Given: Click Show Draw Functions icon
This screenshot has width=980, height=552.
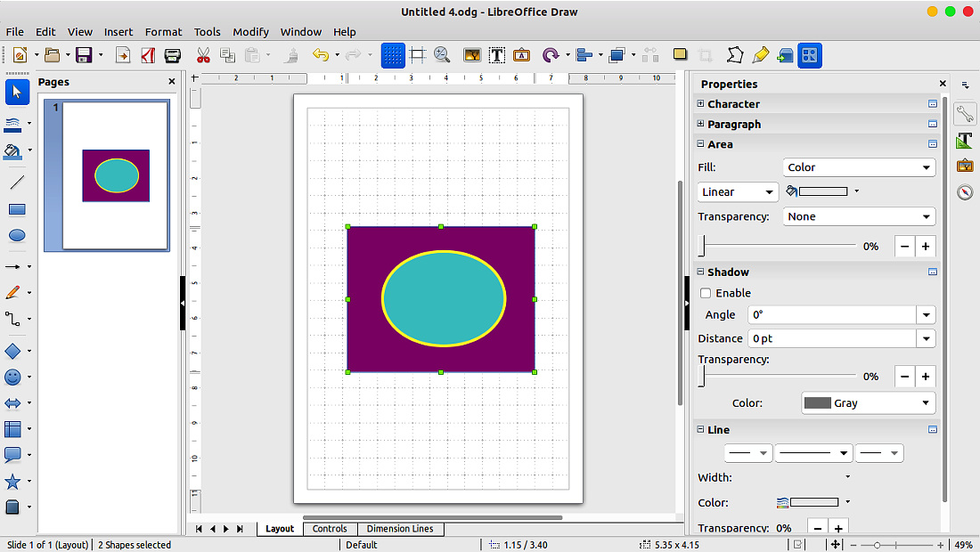Looking at the screenshot, I should [x=810, y=55].
